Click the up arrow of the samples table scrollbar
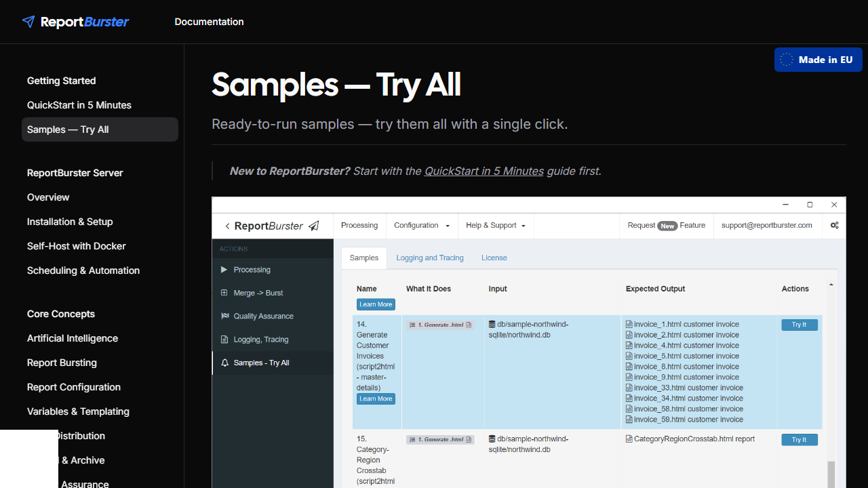 pos(831,285)
